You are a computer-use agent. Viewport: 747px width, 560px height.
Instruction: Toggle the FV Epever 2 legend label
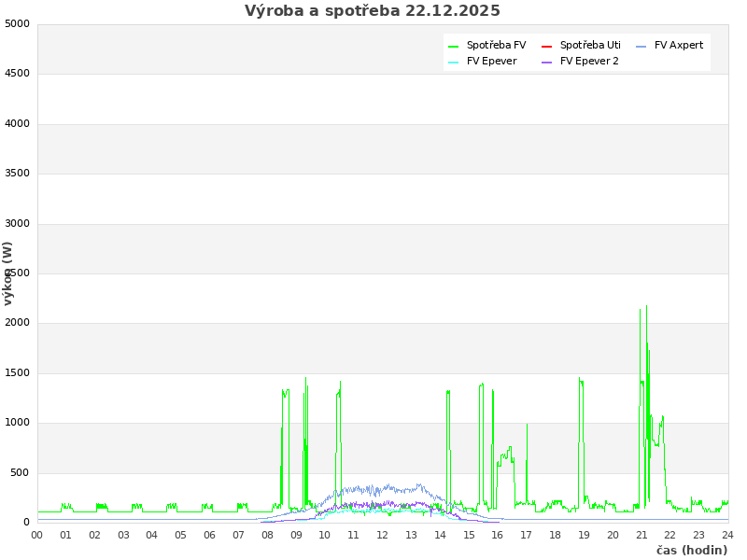pyautogui.click(x=589, y=62)
